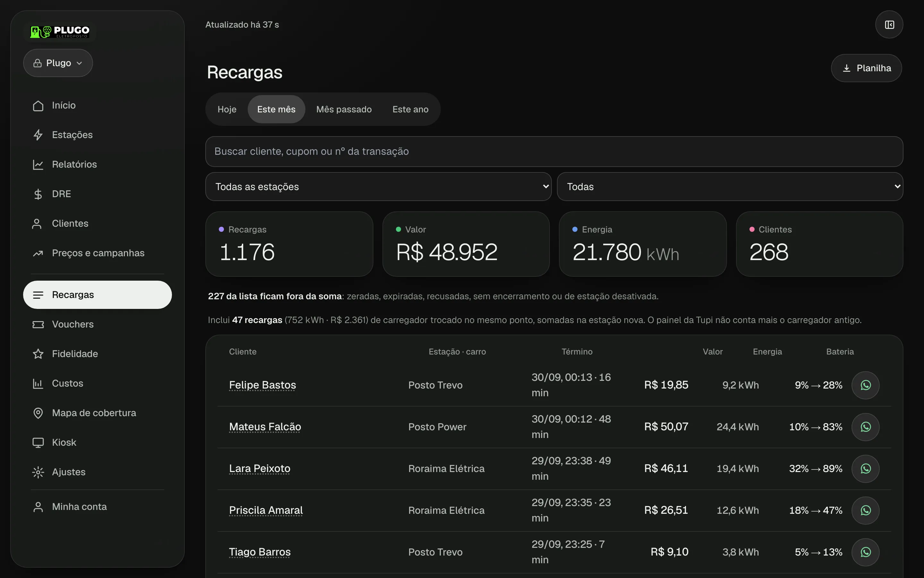924x578 pixels.
Task: Expand the Plugo account switcher
Action: point(58,63)
